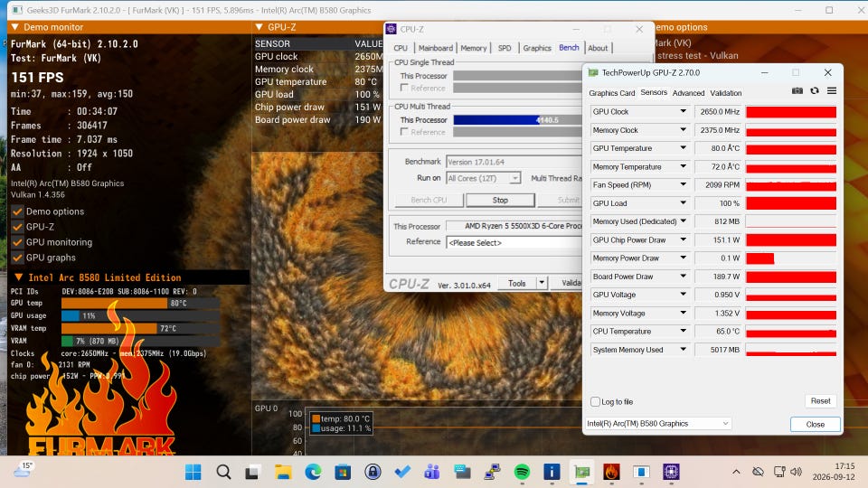Screen dimensions: 868x488
Task: Check Single Thread Reference box in CPU-Z
Action: click(x=404, y=88)
